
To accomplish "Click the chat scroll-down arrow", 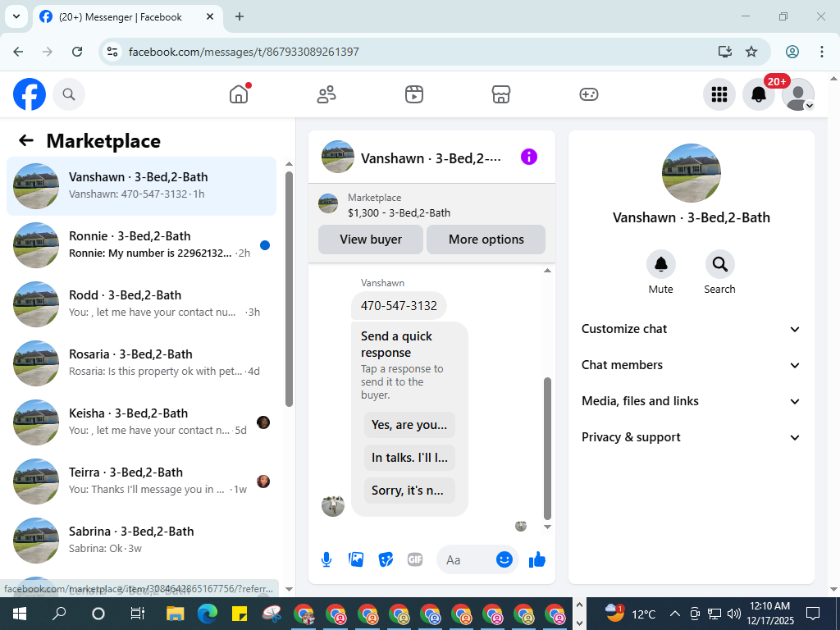I will click(547, 527).
